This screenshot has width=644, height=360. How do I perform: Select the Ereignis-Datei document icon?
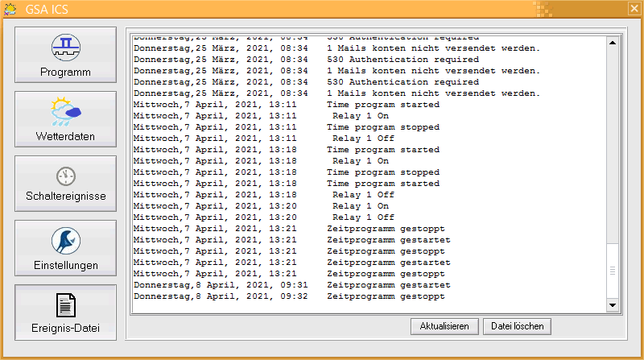click(66, 305)
